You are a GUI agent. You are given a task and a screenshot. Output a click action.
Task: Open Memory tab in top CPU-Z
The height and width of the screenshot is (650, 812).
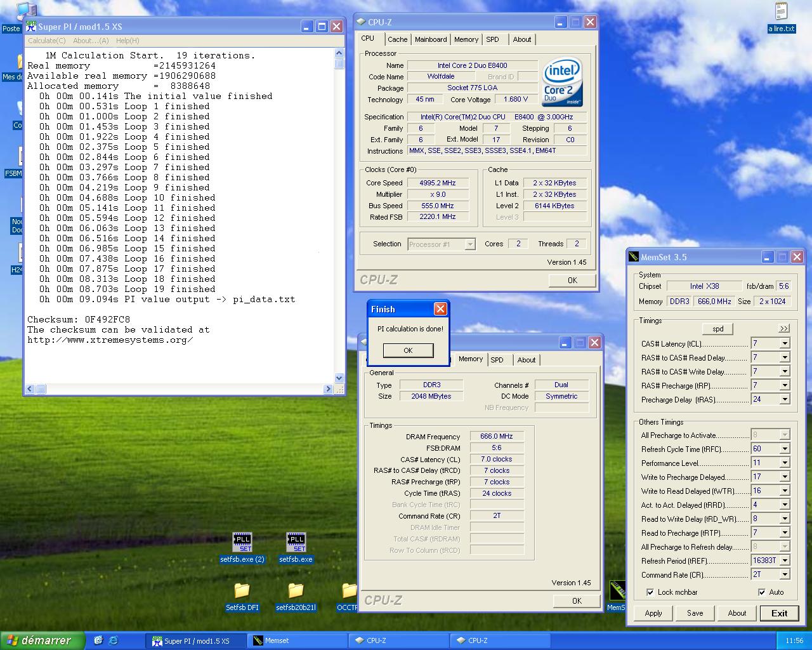pyautogui.click(x=466, y=39)
